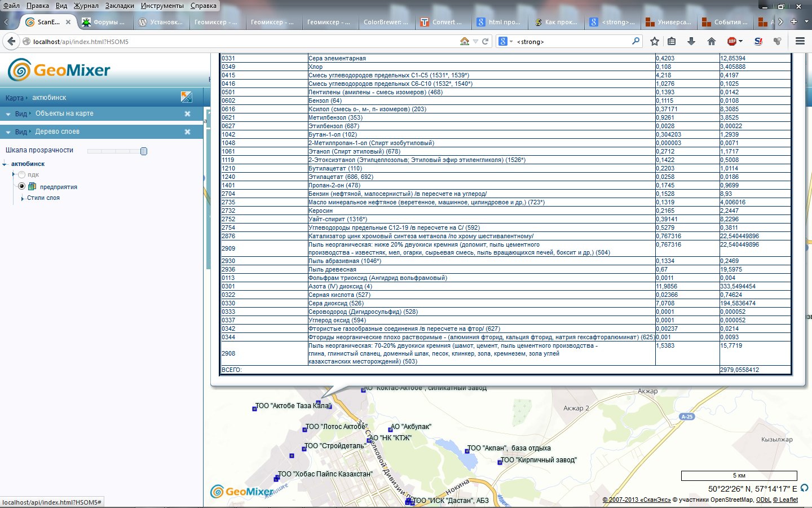Bookmark this page with the star icon
Screen dimensions: 812x508
(x=654, y=41)
